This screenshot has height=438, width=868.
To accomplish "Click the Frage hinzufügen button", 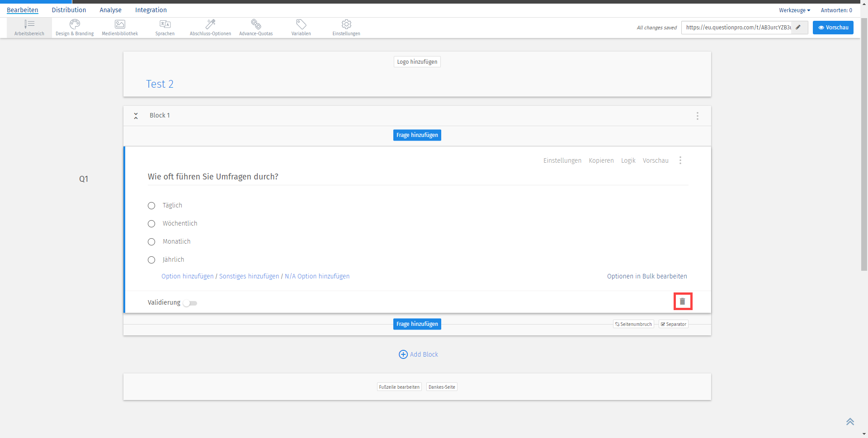I will coord(417,135).
